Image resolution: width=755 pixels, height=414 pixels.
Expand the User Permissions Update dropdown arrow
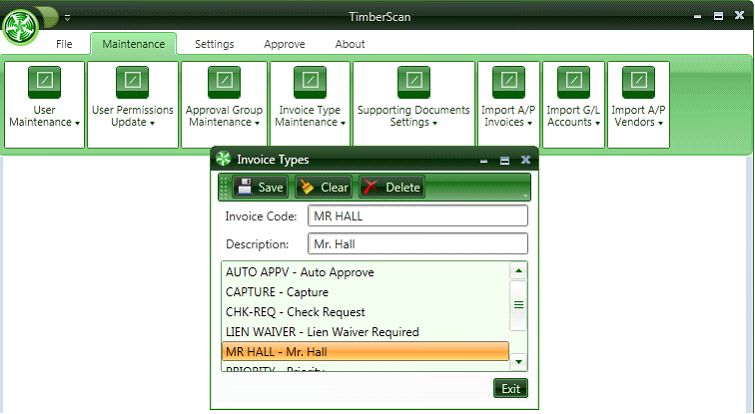pyautogui.click(x=152, y=123)
